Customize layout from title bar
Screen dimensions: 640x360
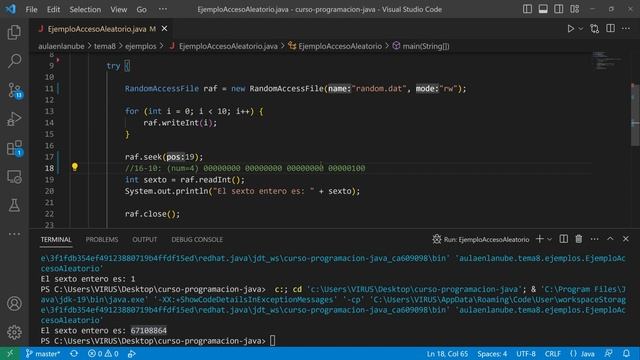point(575,9)
